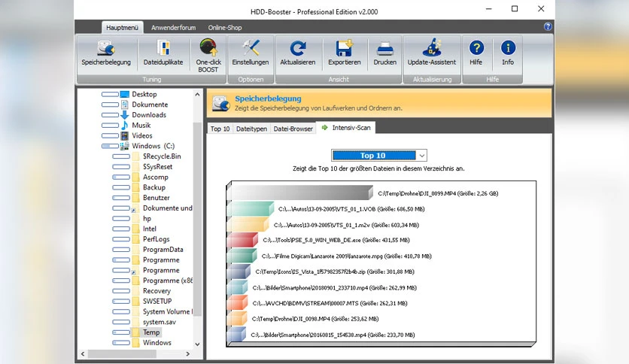The height and width of the screenshot is (364, 629).
Task: Click the Speicherbelegung header disk icon
Action: click(220, 104)
